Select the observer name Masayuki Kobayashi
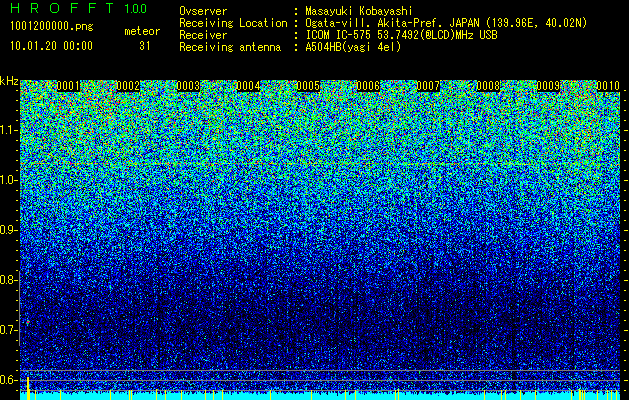Image resolution: width=629 pixels, height=400 pixels. pyautogui.click(x=359, y=11)
